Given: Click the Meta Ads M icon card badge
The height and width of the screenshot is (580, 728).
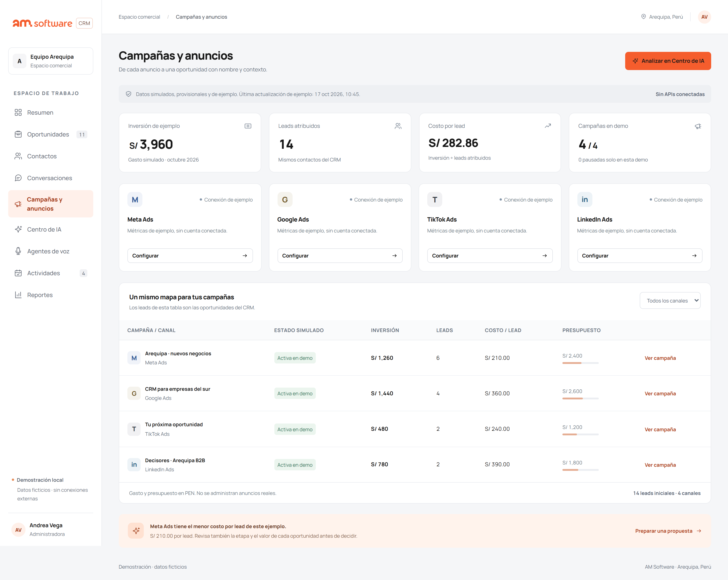Looking at the screenshot, I should (135, 199).
